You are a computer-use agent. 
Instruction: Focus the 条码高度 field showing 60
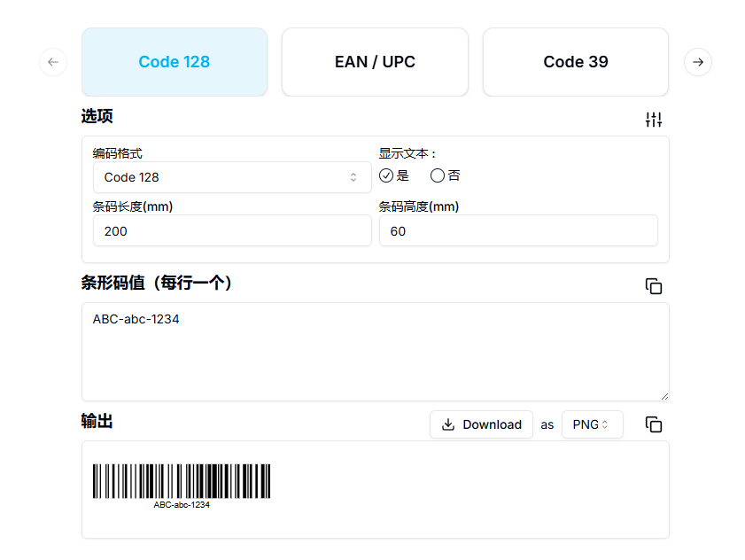[518, 230]
